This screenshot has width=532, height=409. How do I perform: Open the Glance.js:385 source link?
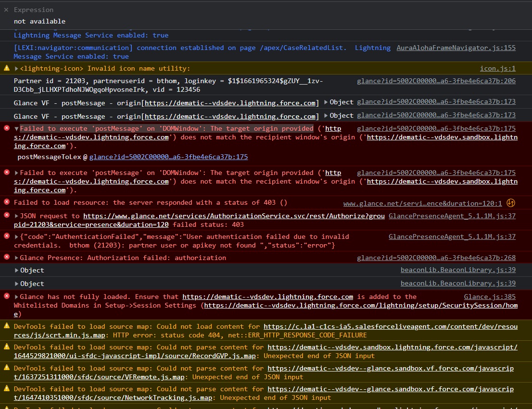tap(490, 297)
